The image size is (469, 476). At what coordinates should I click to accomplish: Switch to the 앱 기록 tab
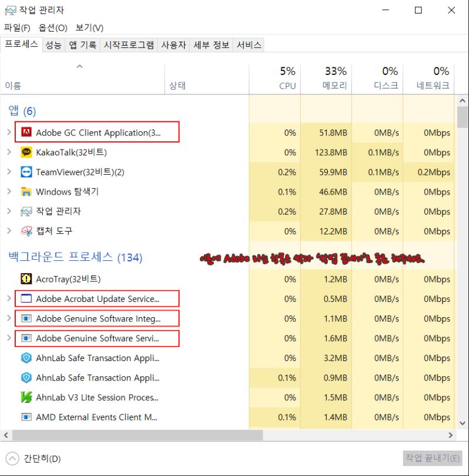click(x=83, y=45)
